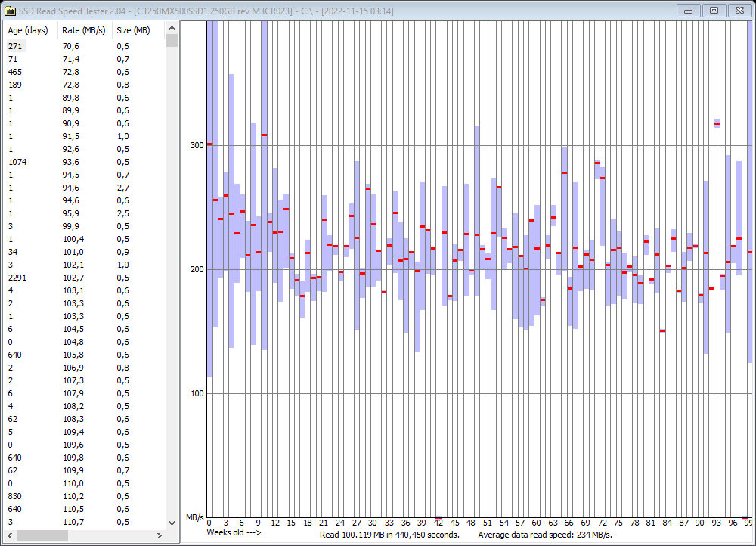Select the row with age 465
Screen dimensions: 756x546
[x=85, y=72]
